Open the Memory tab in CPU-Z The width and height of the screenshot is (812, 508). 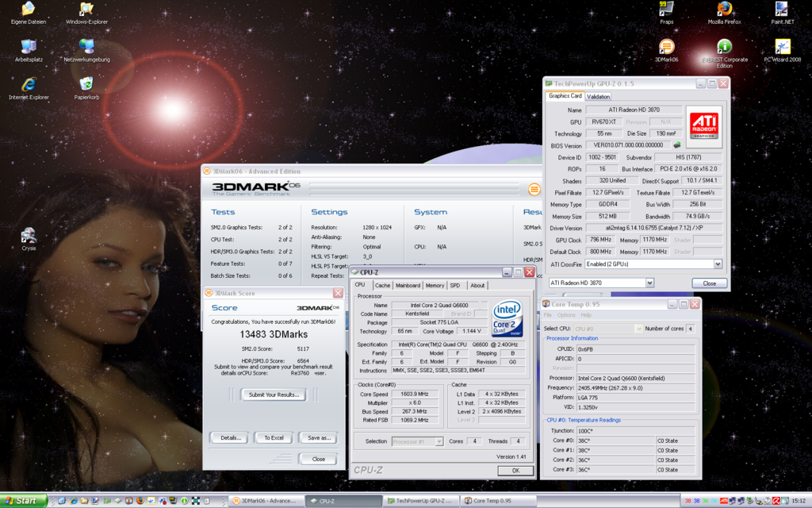point(435,286)
